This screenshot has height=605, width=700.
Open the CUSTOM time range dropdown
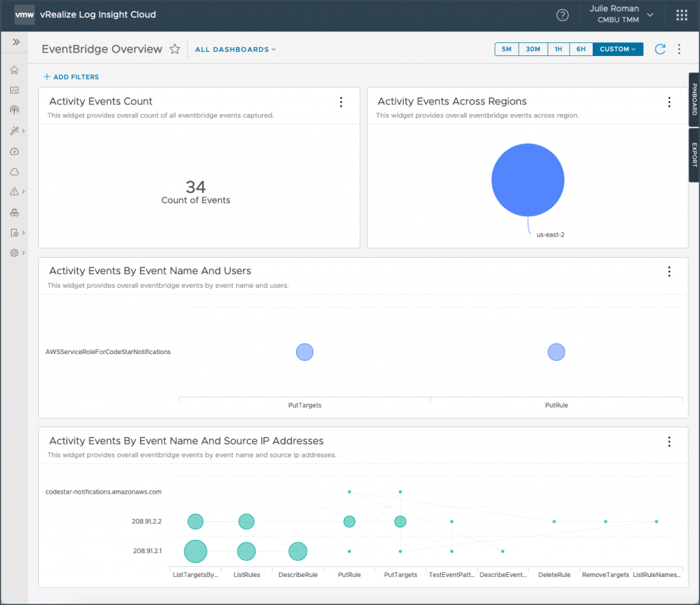click(618, 49)
